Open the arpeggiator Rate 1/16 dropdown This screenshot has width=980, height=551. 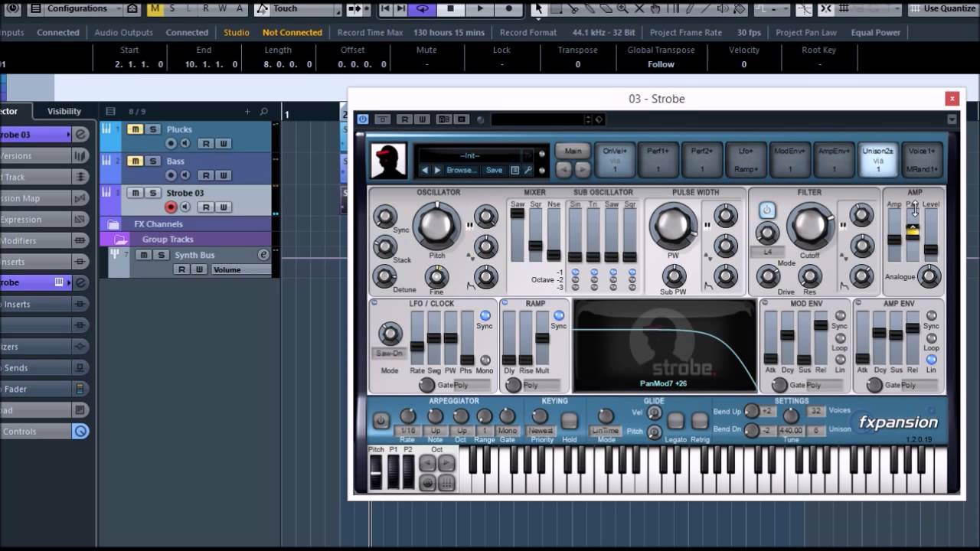pyautogui.click(x=407, y=431)
